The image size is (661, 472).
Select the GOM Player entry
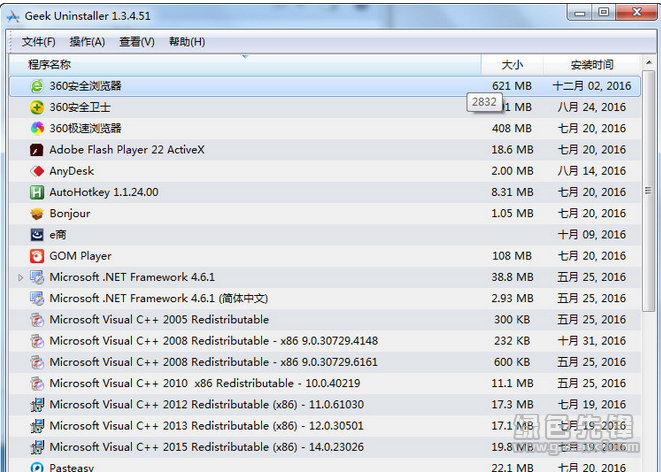pos(81,256)
